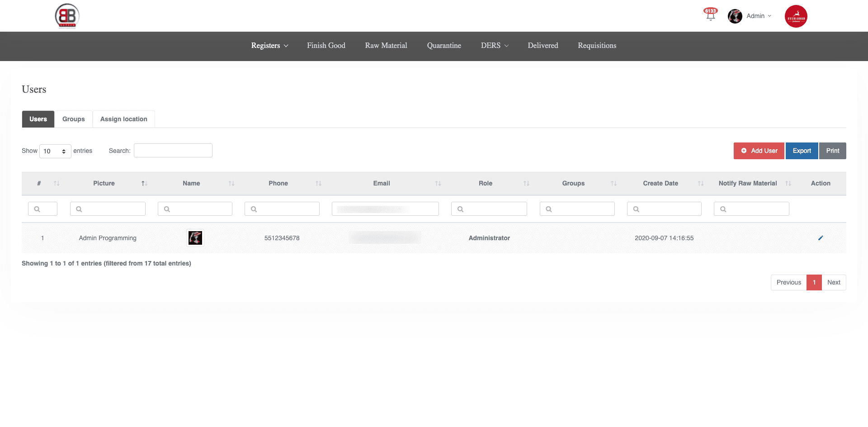This screenshot has height=427, width=868.
Task: Open the user's profile picture thumbnail
Action: coord(195,238)
